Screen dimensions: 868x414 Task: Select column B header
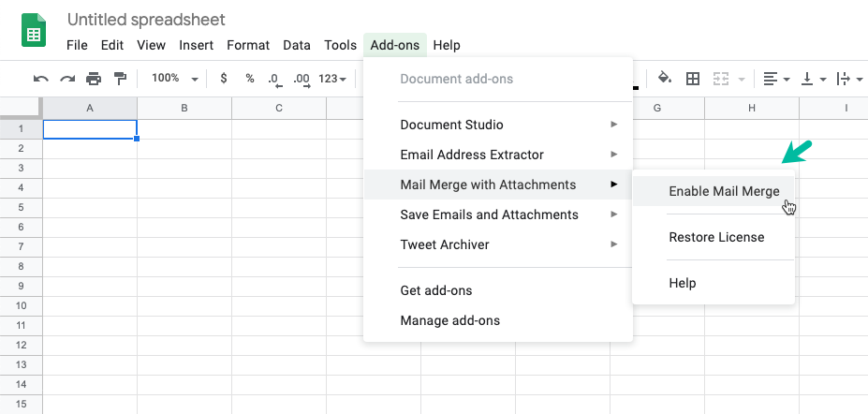(184, 109)
